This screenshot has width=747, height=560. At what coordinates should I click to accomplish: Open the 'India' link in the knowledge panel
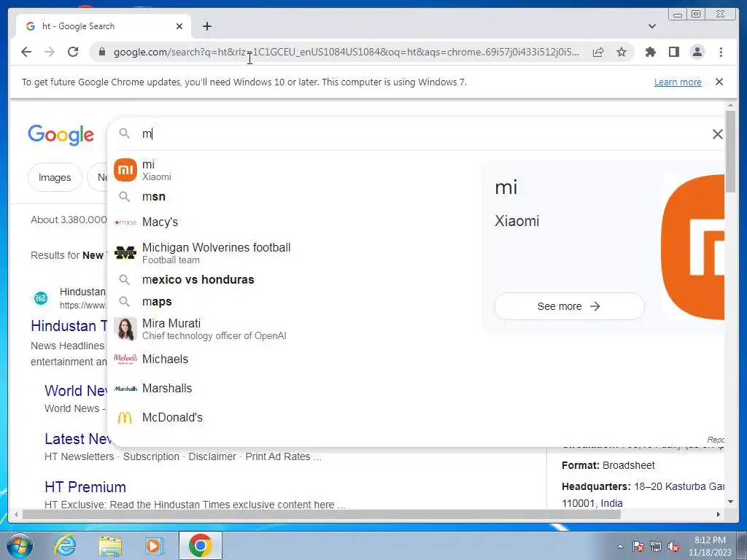point(611,503)
